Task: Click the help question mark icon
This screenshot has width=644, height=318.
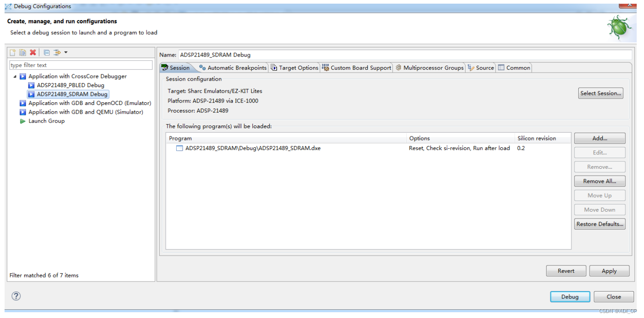Action: (16, 296)
